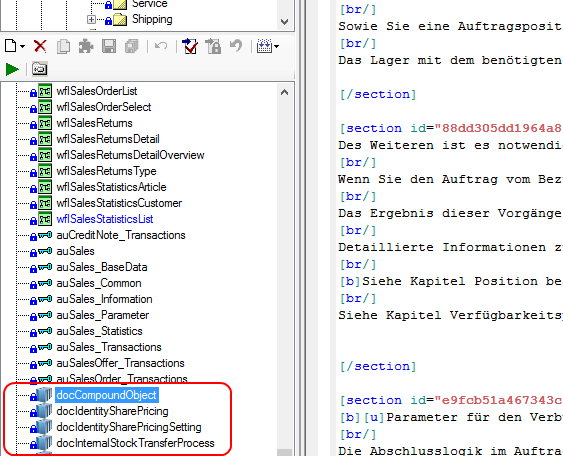
Task: Click the puzzle piece icon
Action: tap(86, 47)
